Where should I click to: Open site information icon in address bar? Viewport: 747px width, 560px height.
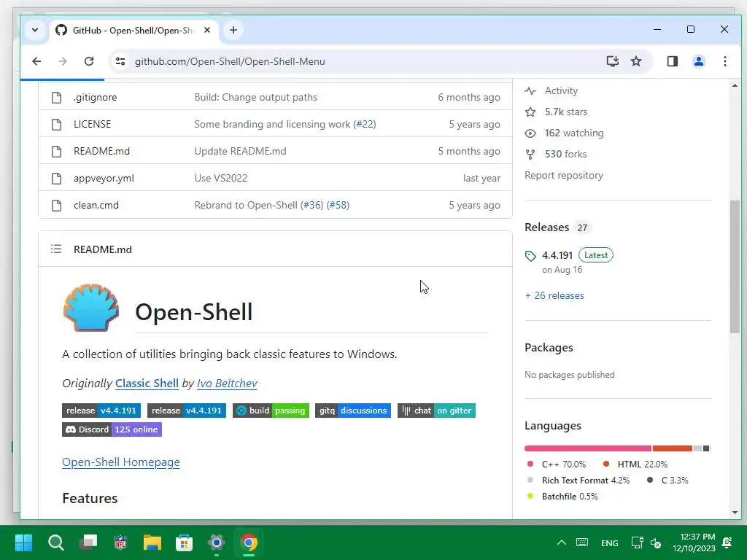(x=120, y=61)
